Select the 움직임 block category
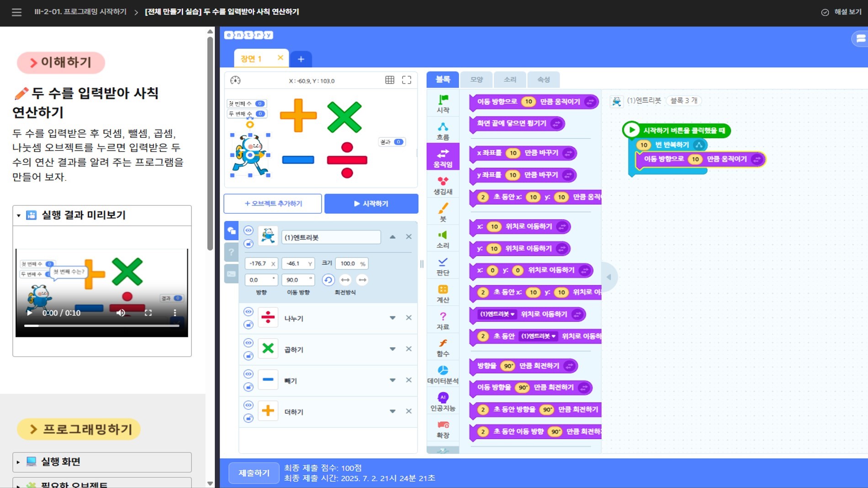This screenshot has width=868, height=488. [x=443, y=157]
